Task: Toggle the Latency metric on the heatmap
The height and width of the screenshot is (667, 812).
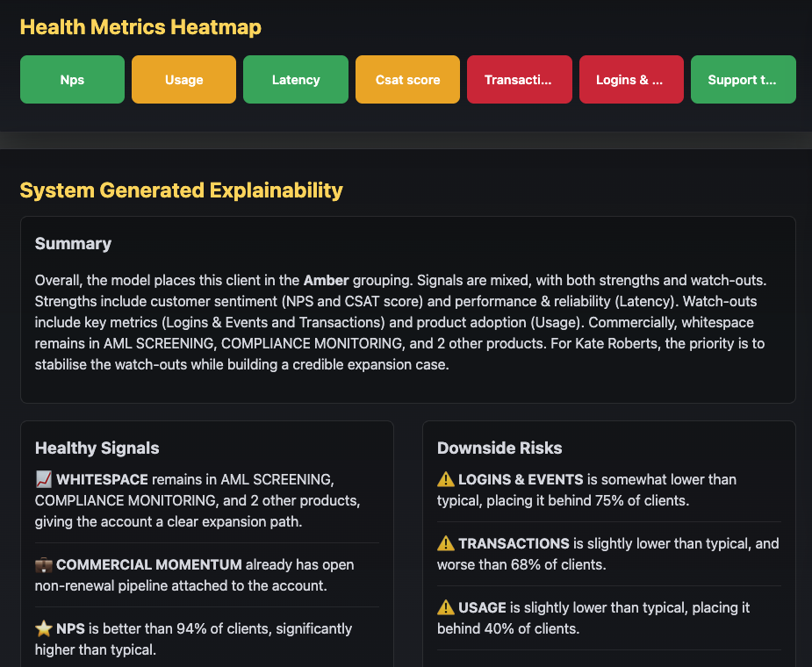Action: tap(295, 79)
